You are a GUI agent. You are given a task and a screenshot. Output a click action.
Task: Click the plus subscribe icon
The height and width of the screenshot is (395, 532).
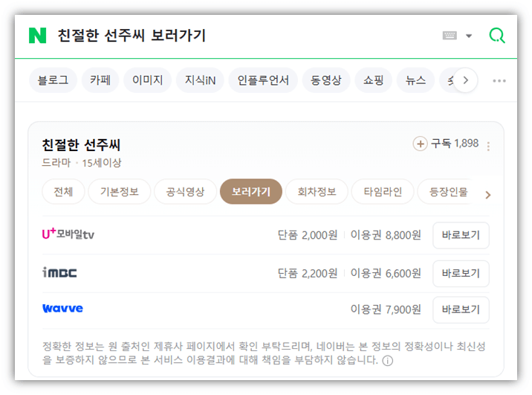pyautogui.click(x=420, y=144)
